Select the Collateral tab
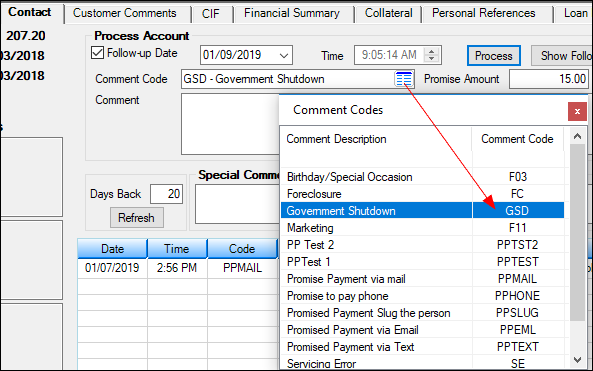This screenshot has height=371, width=593. click(388, 13)
